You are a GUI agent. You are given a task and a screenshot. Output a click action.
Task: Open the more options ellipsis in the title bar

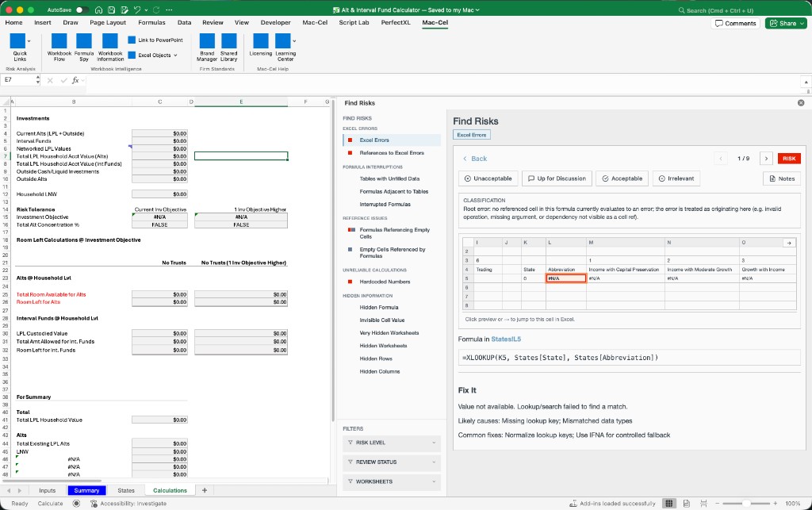pyautogui.click(x=169, y=10)
